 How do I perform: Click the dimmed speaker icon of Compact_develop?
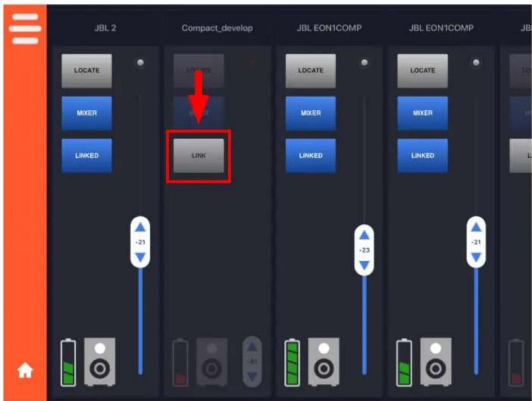coord(212,362)
